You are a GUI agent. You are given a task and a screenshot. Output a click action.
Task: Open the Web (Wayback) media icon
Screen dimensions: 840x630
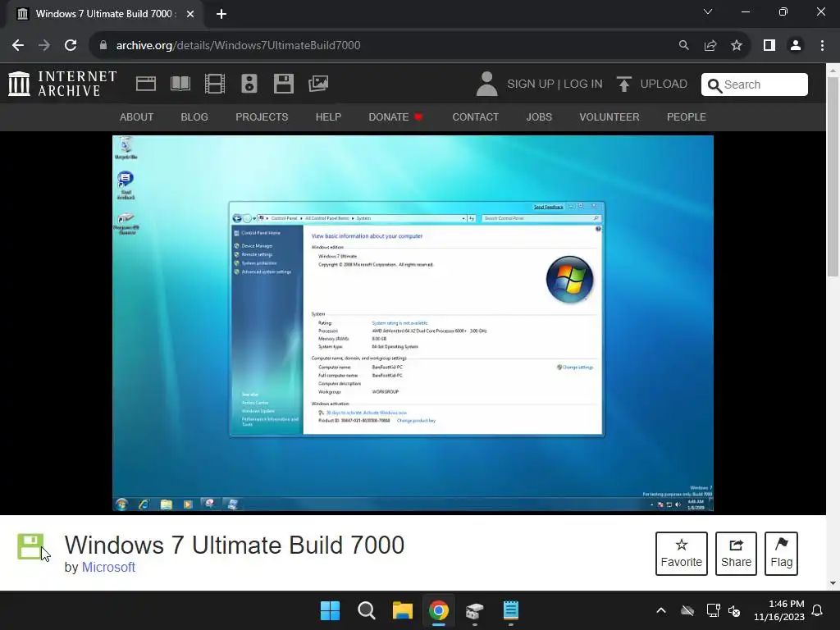tap(146, 84)
